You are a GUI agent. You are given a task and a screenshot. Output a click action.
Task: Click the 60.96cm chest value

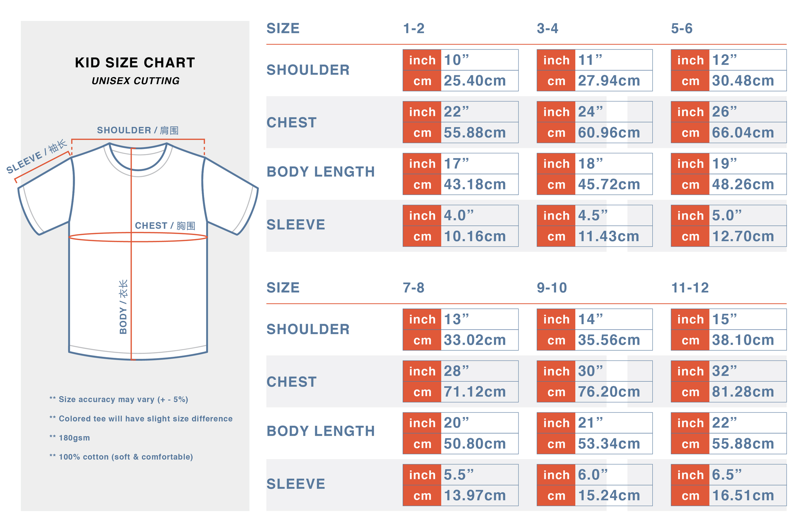(x=609, y=132)
